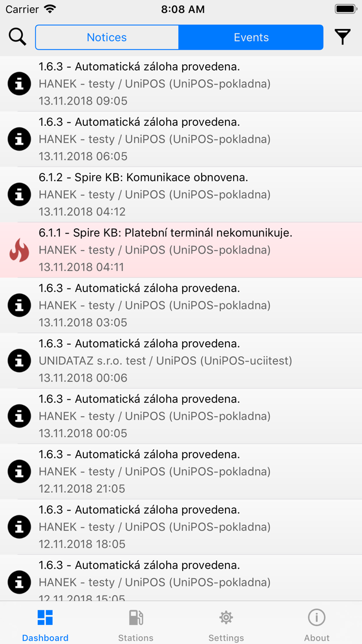This screenshot has height=644, width=362.
Task: Open the 6.1.1 payment terminal error event
Action: 181,250
